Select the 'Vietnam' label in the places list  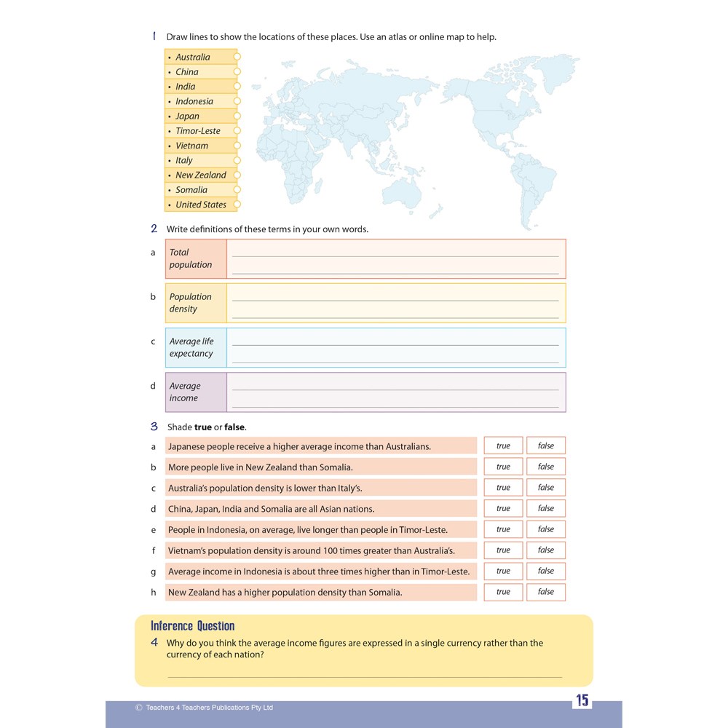click(191, 146)
